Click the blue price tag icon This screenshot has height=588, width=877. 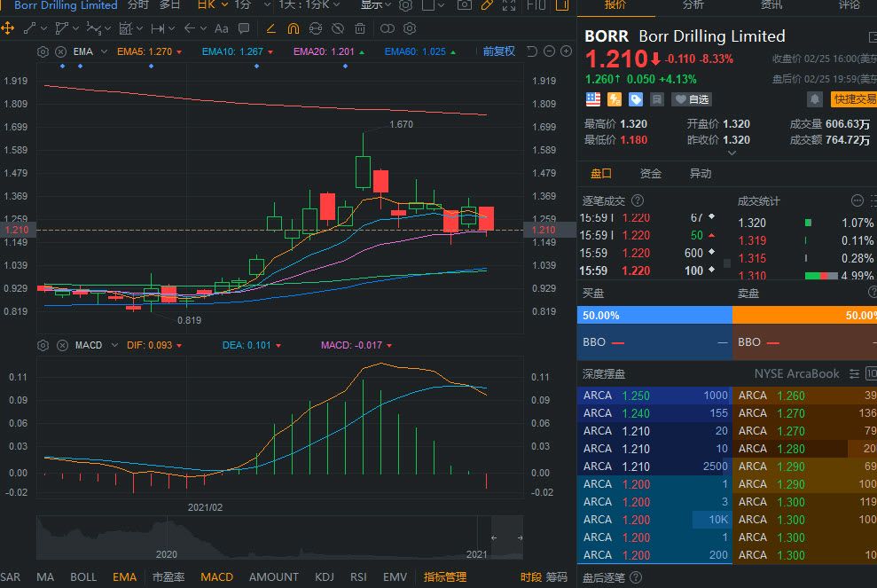point(636,99)
